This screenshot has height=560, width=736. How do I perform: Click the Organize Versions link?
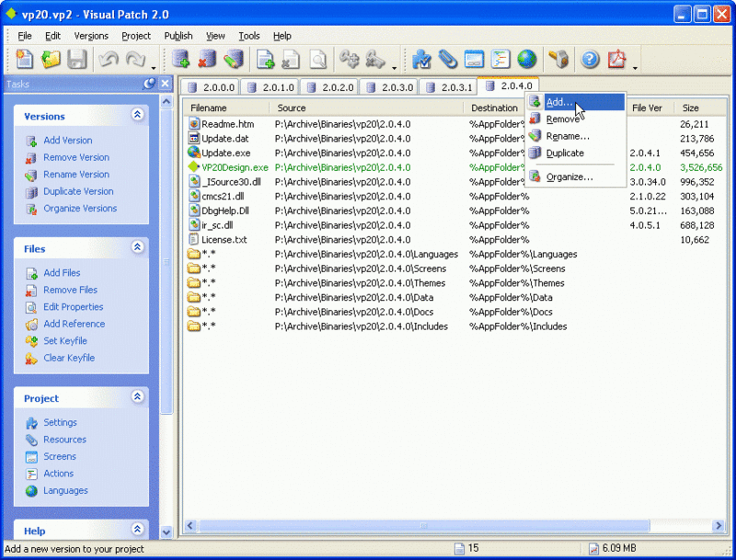(80, 208)
